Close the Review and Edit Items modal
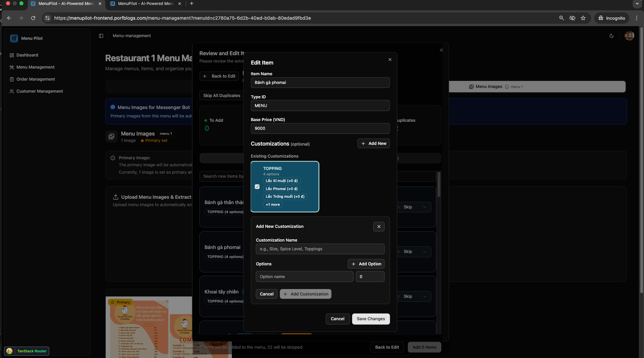644x358 pixels. click(441, 50)
